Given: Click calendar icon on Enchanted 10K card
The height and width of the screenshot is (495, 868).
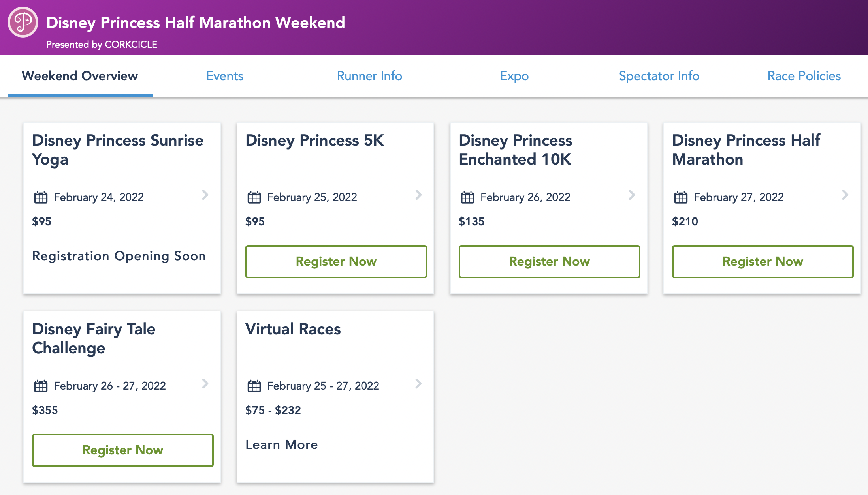Looking at the screenshot, I should 467,197.
